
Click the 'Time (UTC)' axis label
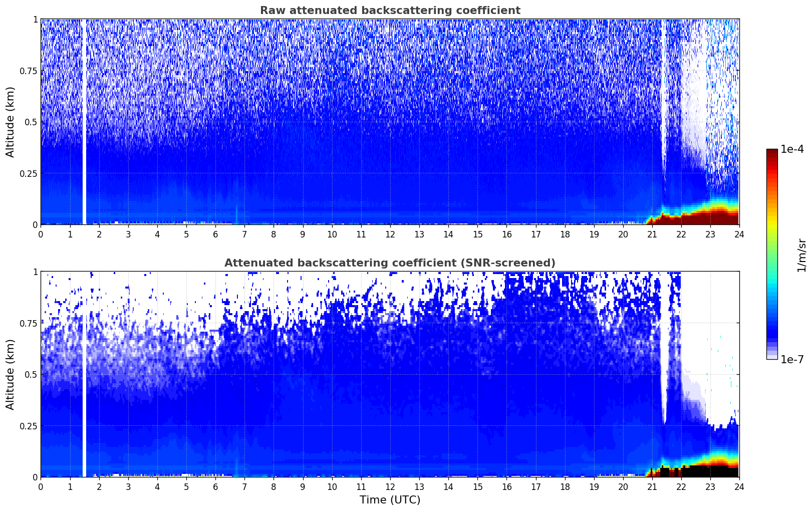pos(390,499)
